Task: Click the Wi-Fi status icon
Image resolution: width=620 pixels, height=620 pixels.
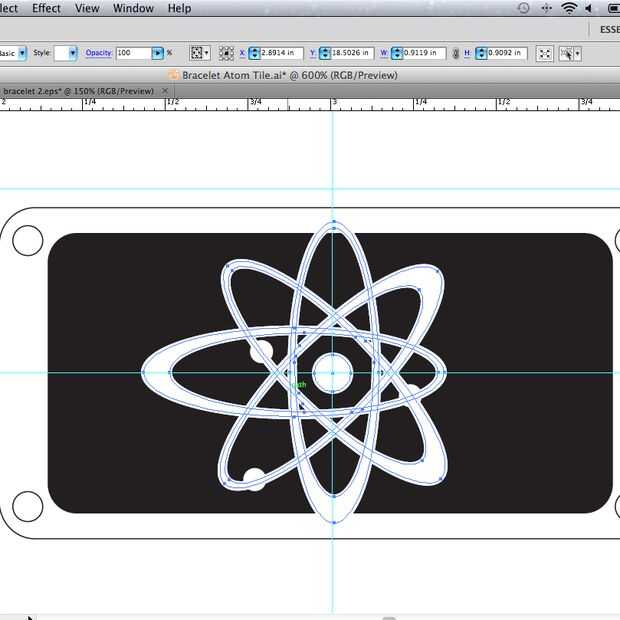Action: tap(569, 8)
